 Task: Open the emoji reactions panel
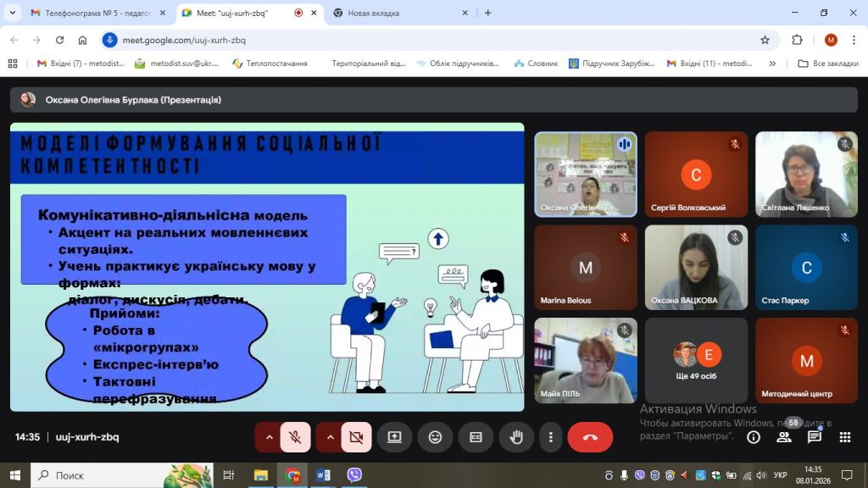point(435,437)
